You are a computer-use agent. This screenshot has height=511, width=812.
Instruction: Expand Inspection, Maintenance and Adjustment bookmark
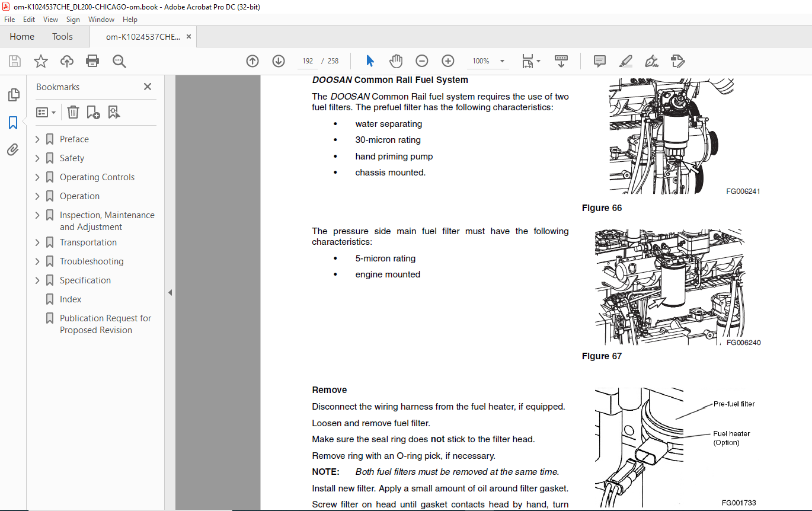point(38,215)
